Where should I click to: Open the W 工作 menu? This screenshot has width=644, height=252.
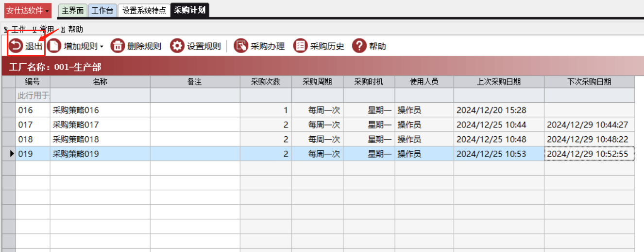pos(15,29)
